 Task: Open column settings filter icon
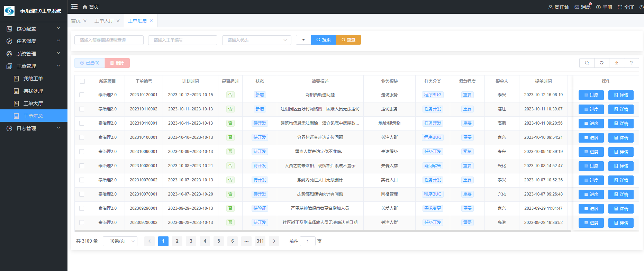click(632, 63)
